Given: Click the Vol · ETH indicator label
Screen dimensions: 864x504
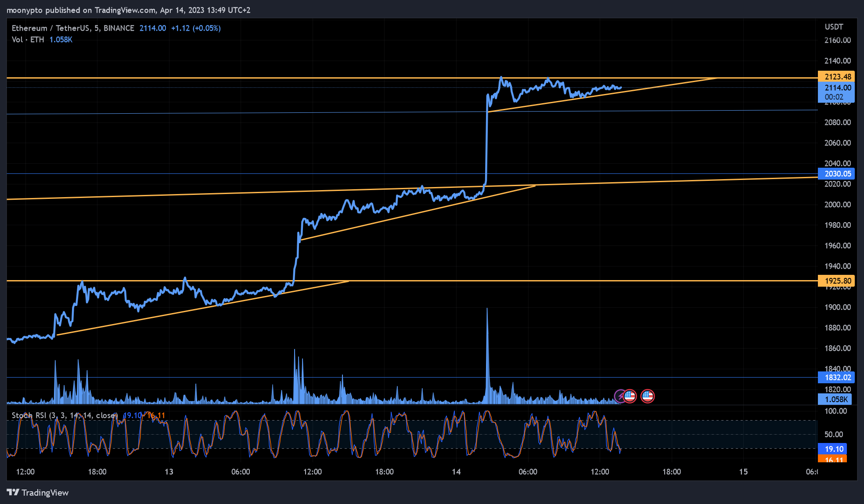Looking at the screenshot, I should tap(28, 40).
